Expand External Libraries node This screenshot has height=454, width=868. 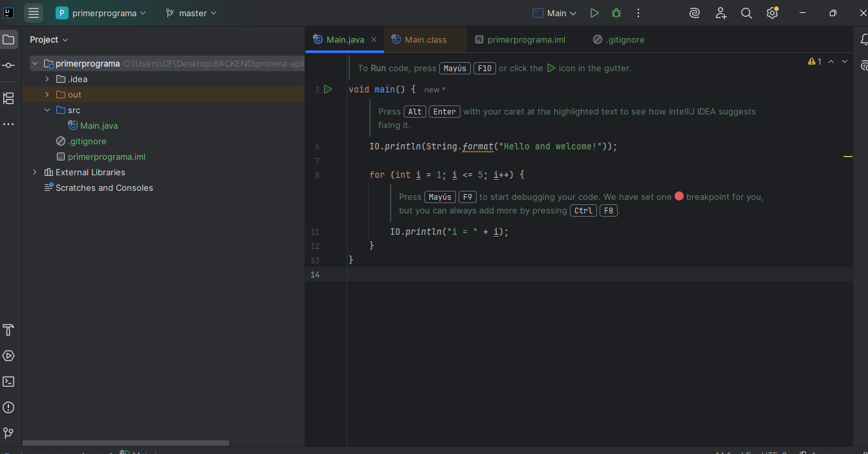pos(35,172)
